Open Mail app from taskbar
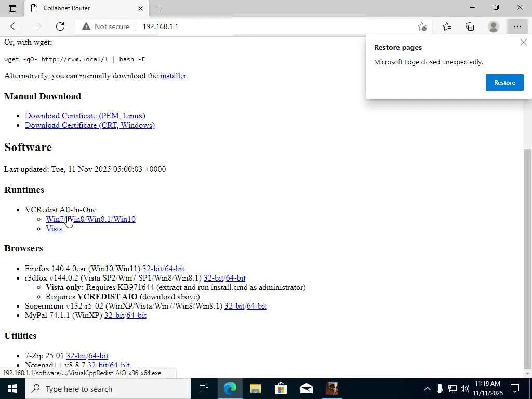Viewport: 532px width, 399px height. click(x=307, y=389)
